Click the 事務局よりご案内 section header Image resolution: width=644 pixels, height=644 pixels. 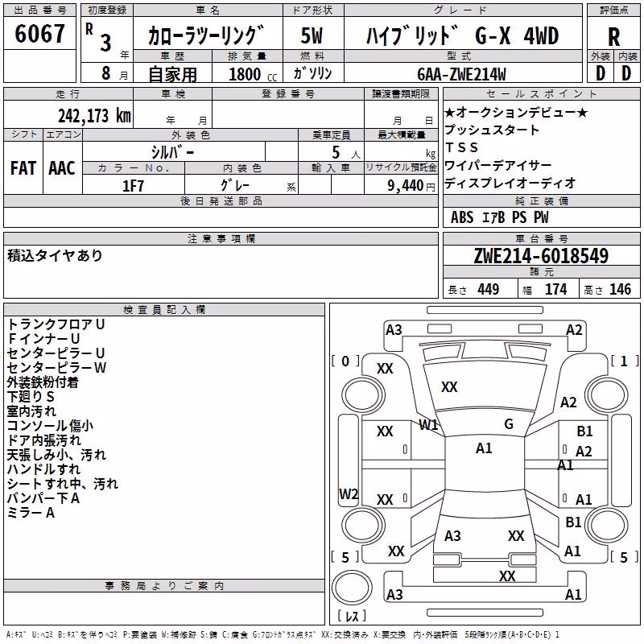(x=164, y=586)
